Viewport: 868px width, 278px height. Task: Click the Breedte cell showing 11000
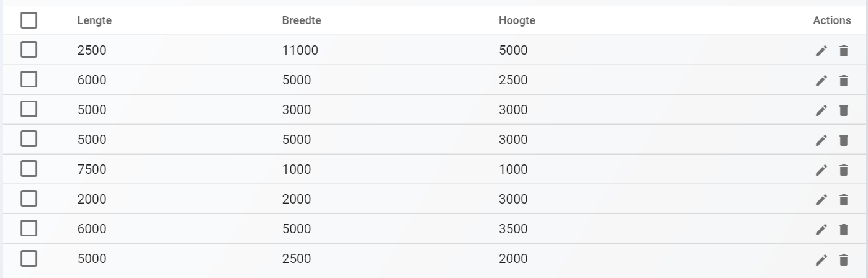point(300,50)
